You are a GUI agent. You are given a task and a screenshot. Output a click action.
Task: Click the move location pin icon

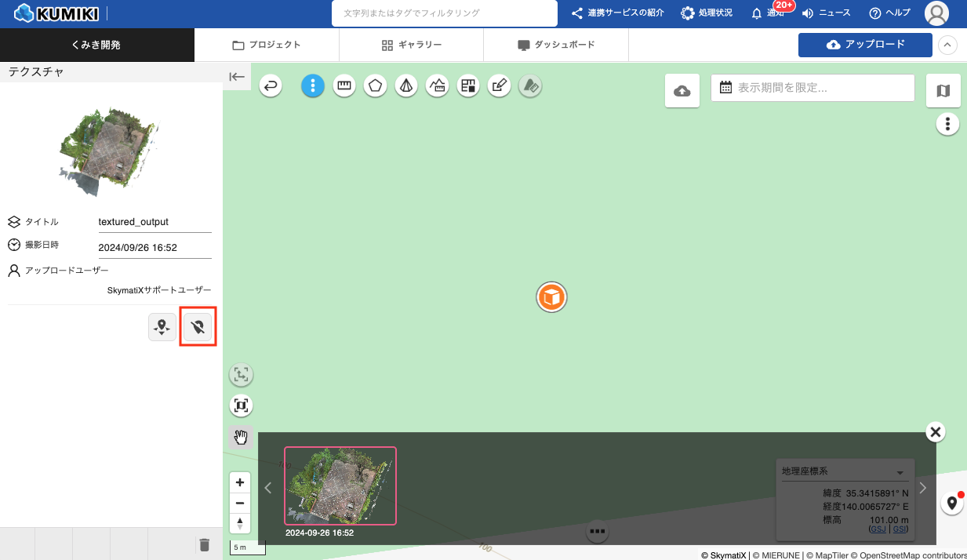pos(162,326)
